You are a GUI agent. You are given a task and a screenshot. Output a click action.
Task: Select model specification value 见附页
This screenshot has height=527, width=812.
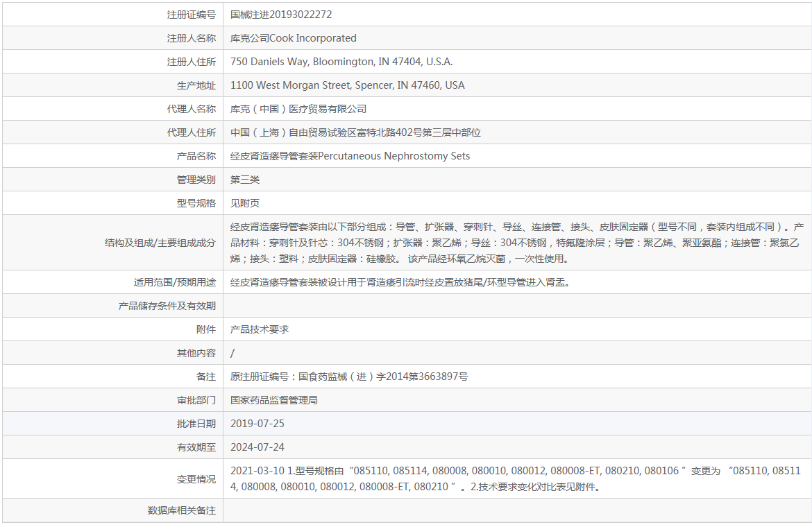[x=245, y=203]
